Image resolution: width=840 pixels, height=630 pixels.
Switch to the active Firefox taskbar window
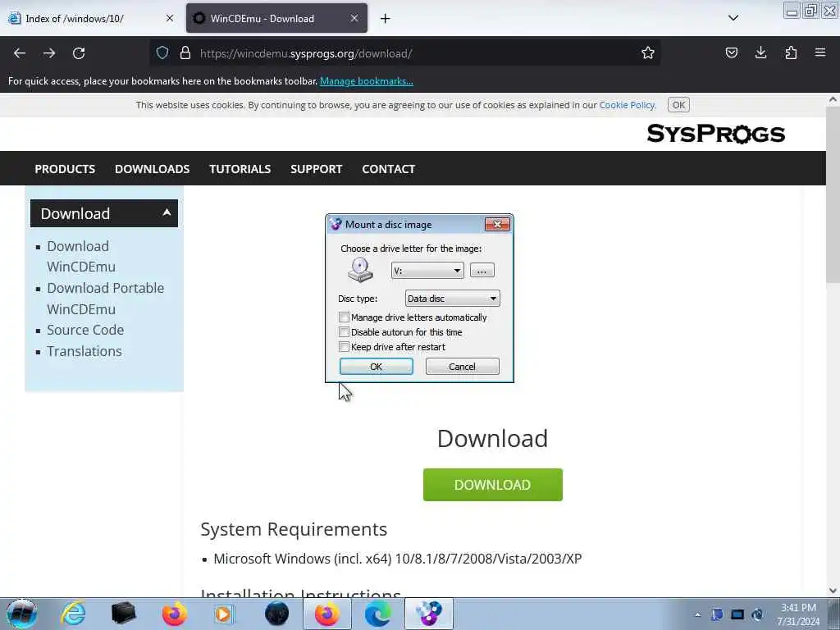[x=326, y=614]
